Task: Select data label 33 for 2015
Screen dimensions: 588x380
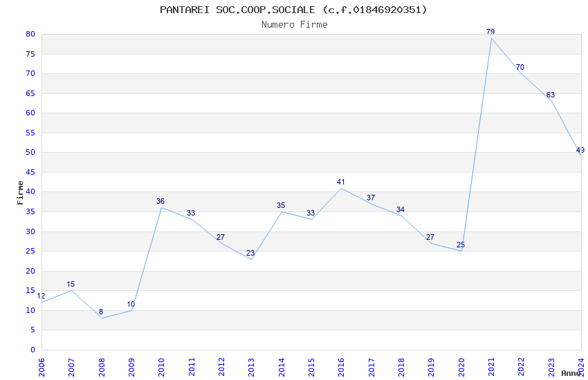Action: 311,213
